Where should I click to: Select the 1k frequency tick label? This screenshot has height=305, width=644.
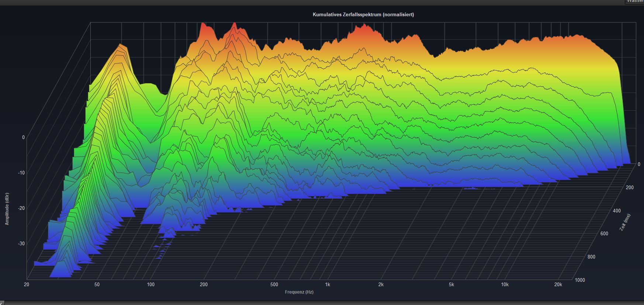click(x=328, y=285)
